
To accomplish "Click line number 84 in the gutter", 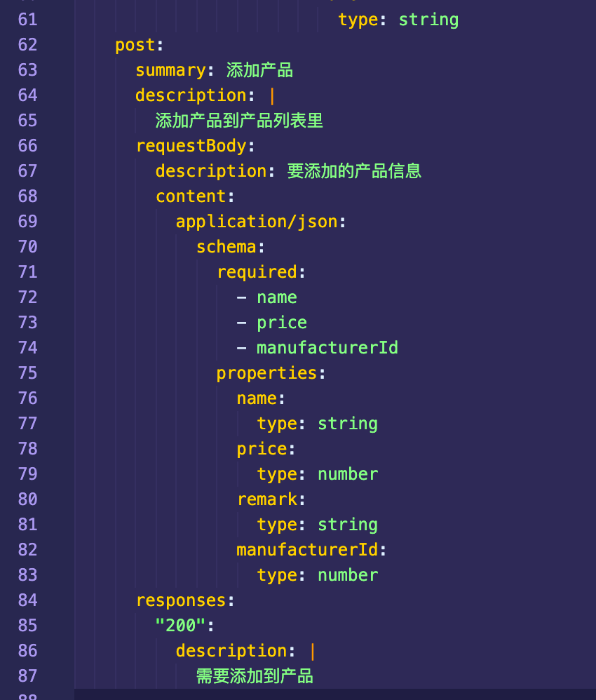I will [x=27, y=600].
